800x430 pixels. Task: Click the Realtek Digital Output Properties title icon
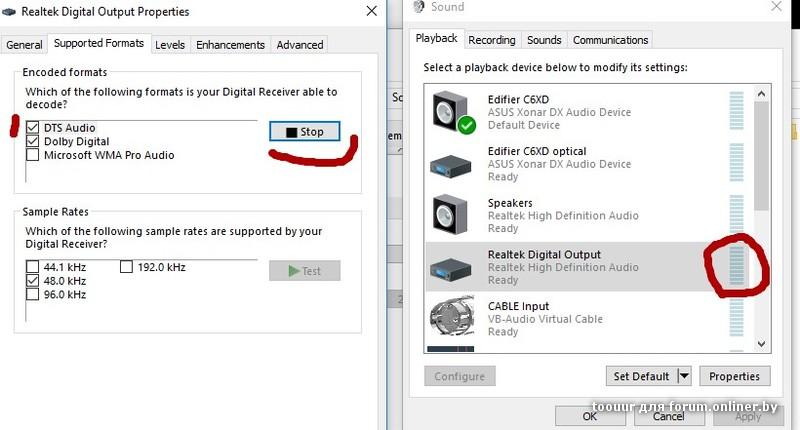click(x=9, y=12)
